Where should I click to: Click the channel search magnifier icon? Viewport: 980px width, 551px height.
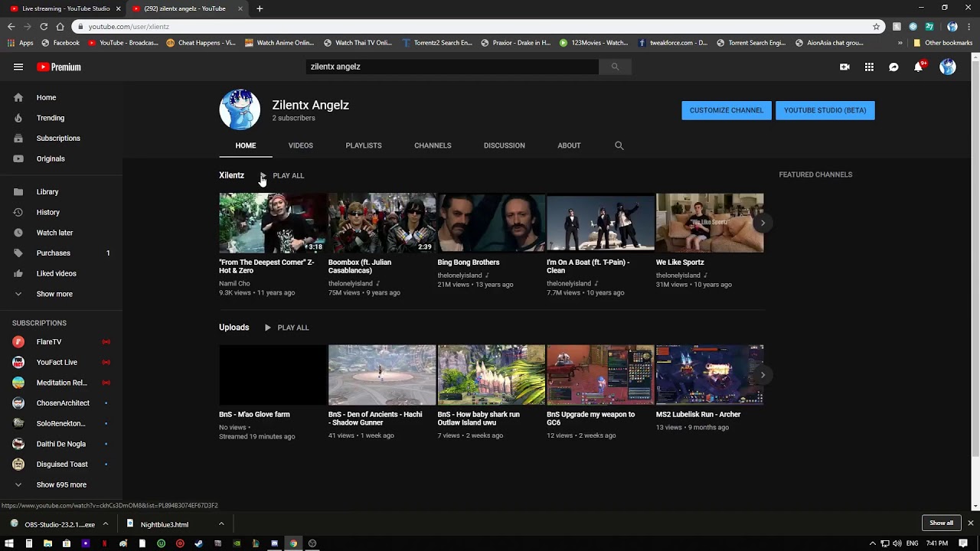619,145
